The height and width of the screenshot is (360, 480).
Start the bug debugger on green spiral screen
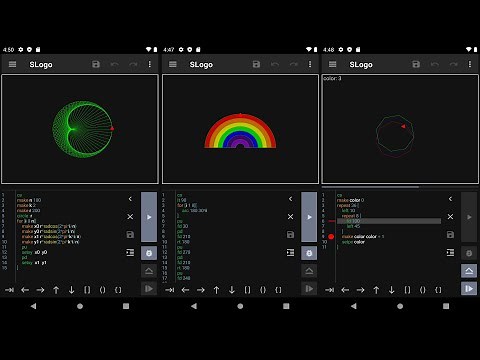(149, 253)
